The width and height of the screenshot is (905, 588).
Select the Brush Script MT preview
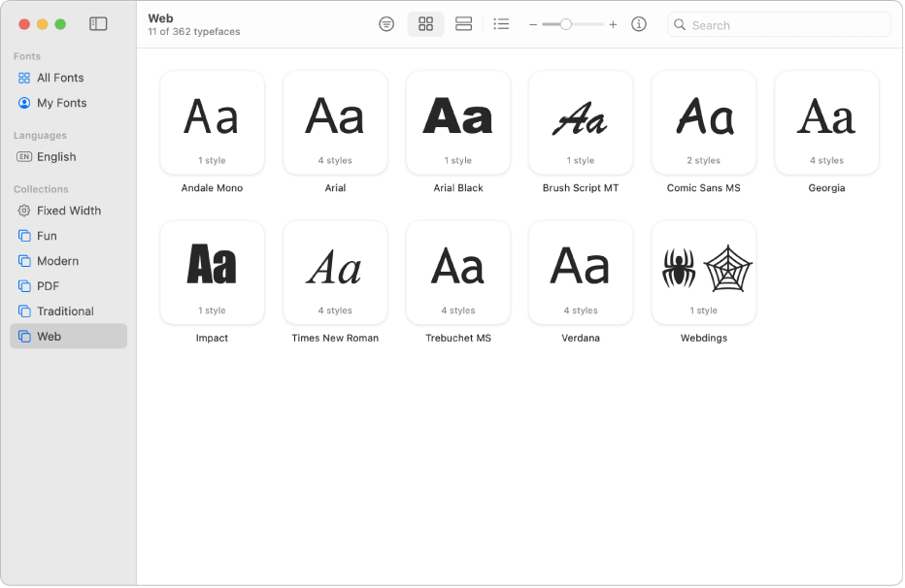581,123
